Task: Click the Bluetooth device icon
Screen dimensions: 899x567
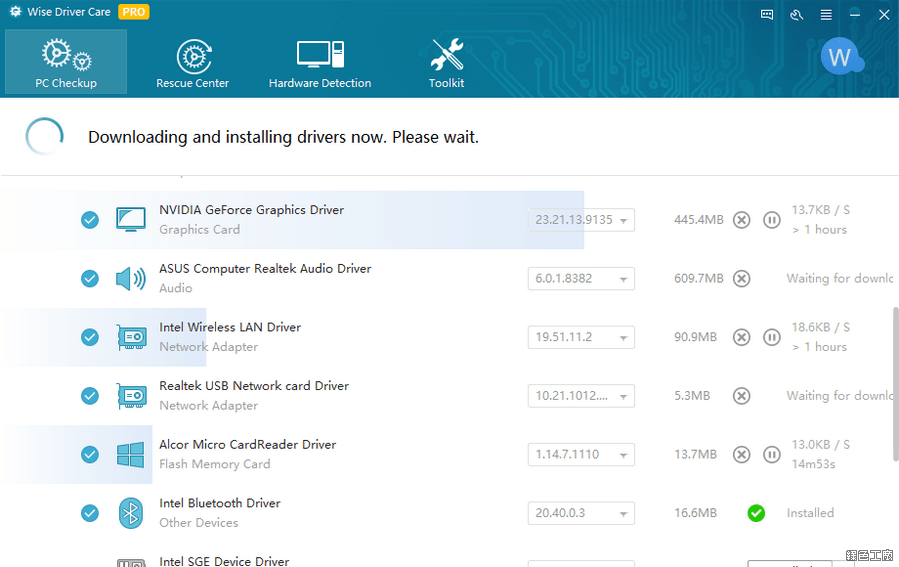Action: [x=131, y=513]
